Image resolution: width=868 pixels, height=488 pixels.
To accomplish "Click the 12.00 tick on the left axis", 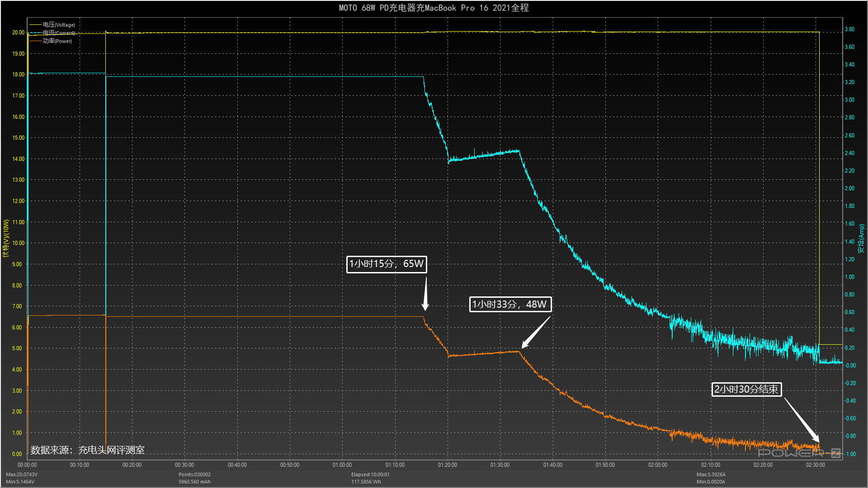I will pyautogui.click(x=18, y=201).
